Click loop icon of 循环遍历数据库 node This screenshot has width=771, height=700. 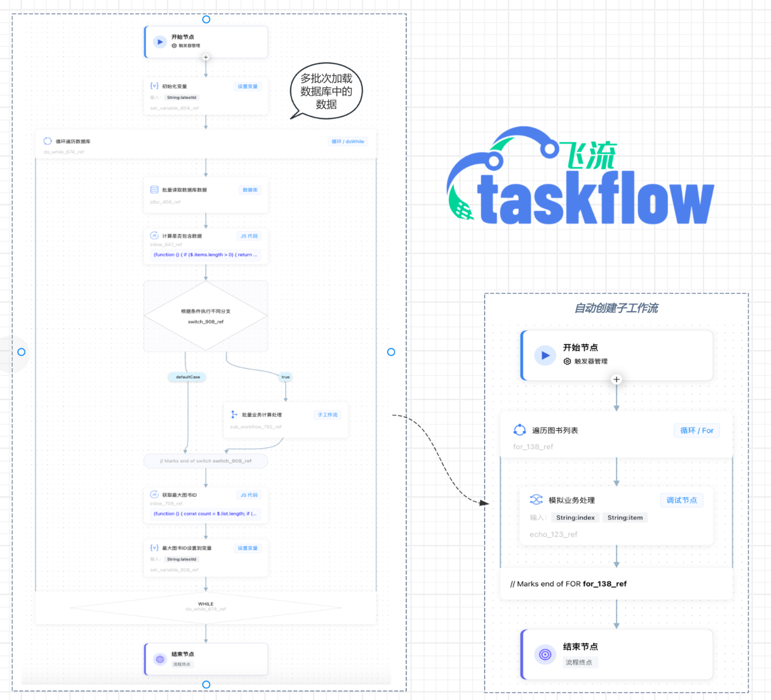(48, 141)
